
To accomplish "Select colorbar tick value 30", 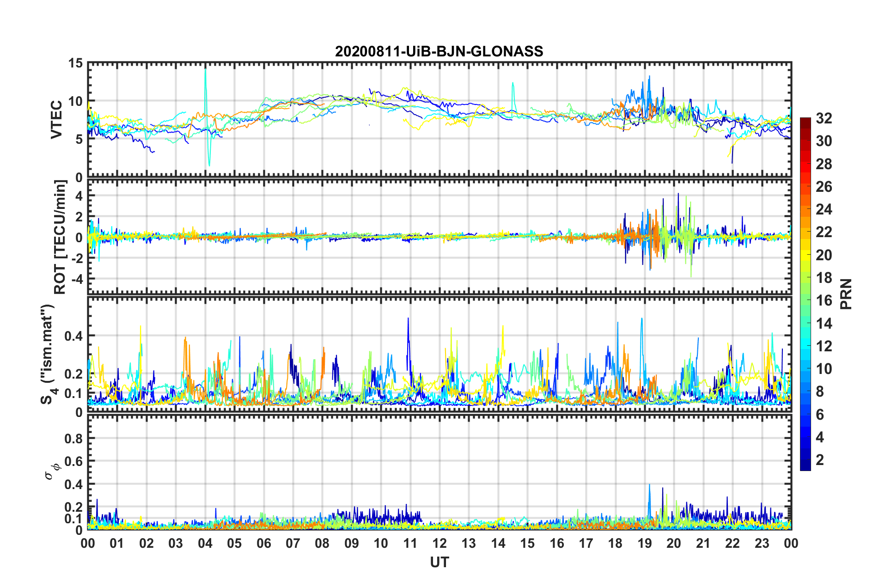I will (824, 141).
